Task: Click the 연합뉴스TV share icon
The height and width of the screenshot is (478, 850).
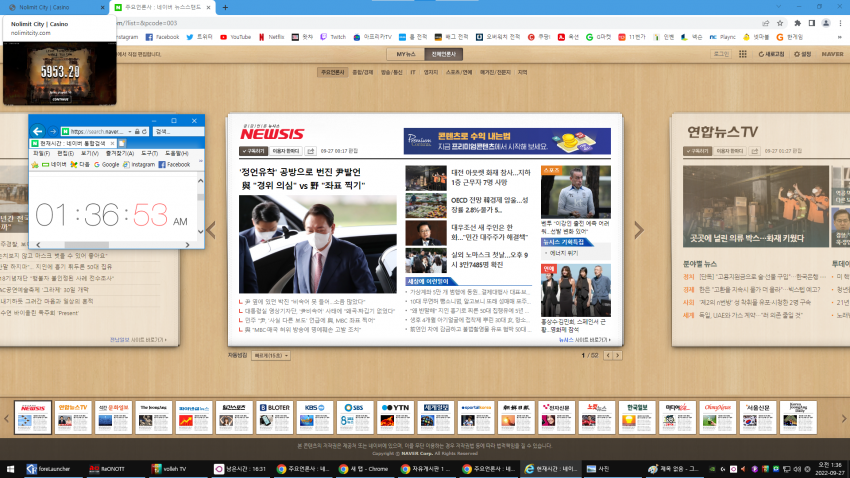Action: coord(755,151)
